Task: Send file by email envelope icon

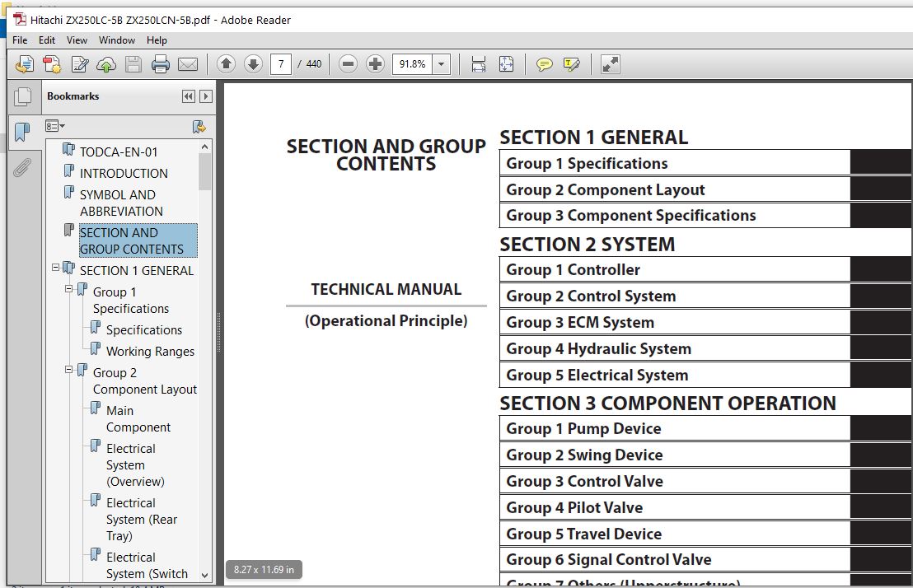Action: (188, 64)
